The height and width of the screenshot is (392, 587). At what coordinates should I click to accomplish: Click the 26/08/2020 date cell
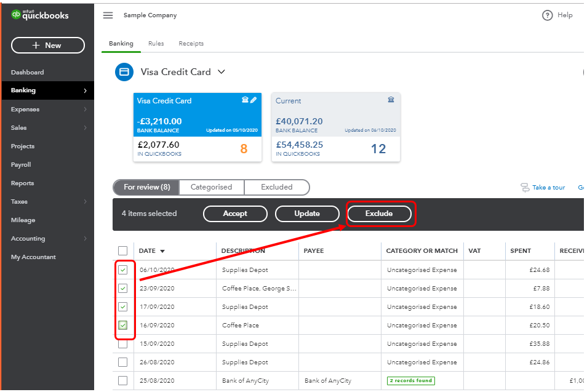pyautogui.click(x=157, y=362)
